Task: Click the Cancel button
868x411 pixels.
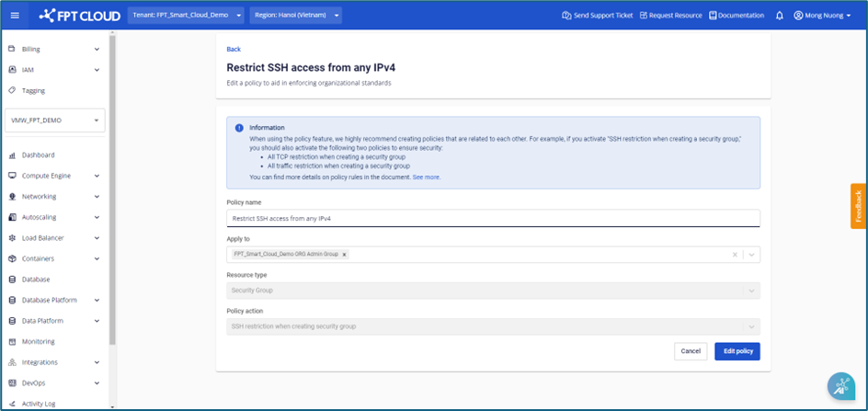Action: click(690, 351)
